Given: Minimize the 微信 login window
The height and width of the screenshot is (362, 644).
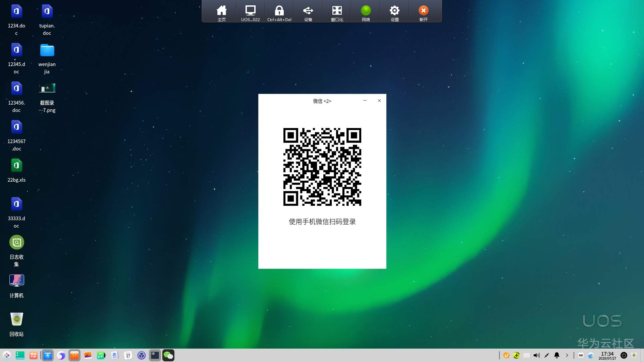Looking at the screenshot, I should coord(365,101).
